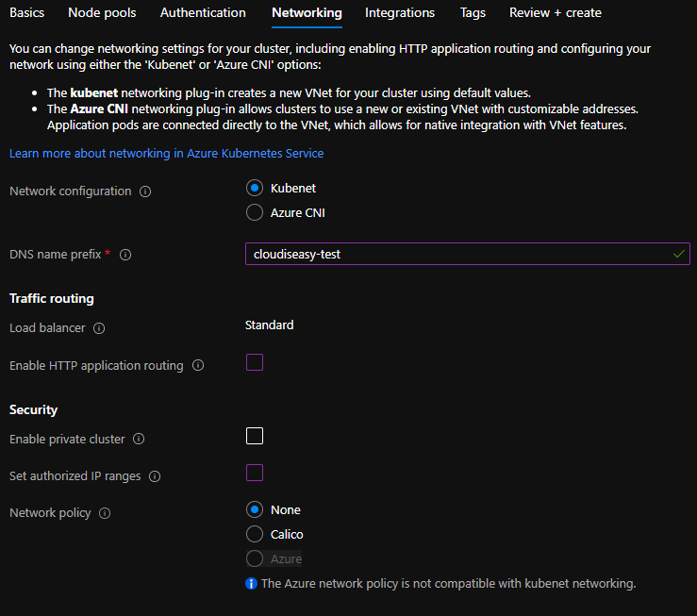Viewport: 697px width, 616px height.
Task: Show info for Network configuration
Action: [x=145, y=191]
